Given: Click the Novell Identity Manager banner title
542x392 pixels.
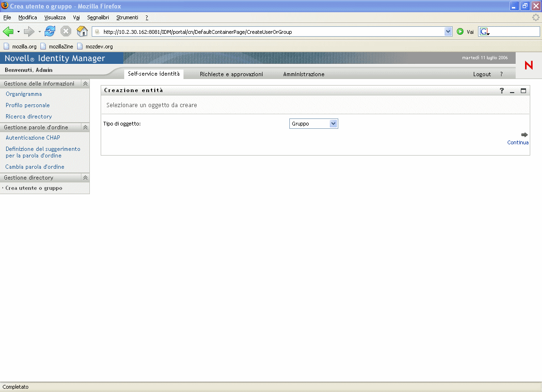Looking at the screenshot, I should tap(55, 58).
